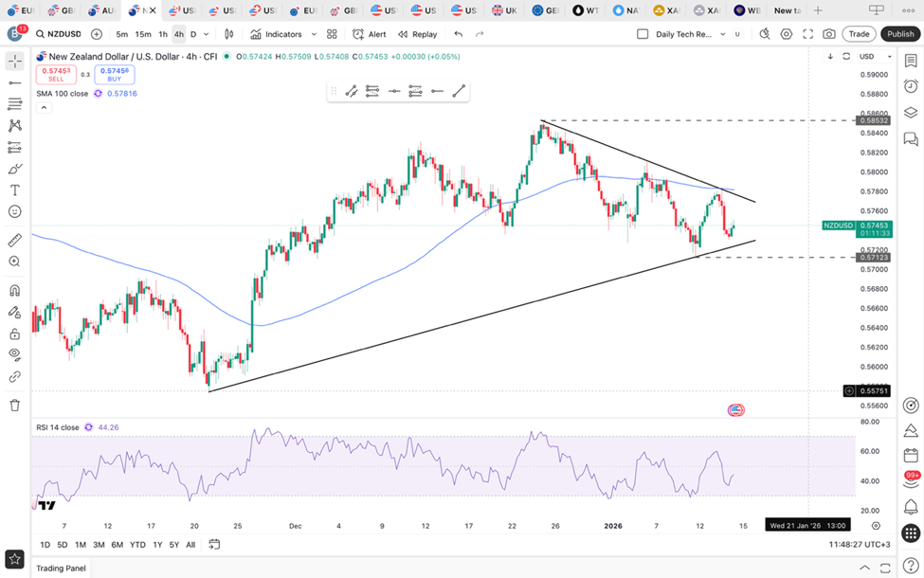This screenshot has width=924, height=578.
Task: Add symbol with the plus circle icon
Action: pyautogui.click(x=97, y=34)
